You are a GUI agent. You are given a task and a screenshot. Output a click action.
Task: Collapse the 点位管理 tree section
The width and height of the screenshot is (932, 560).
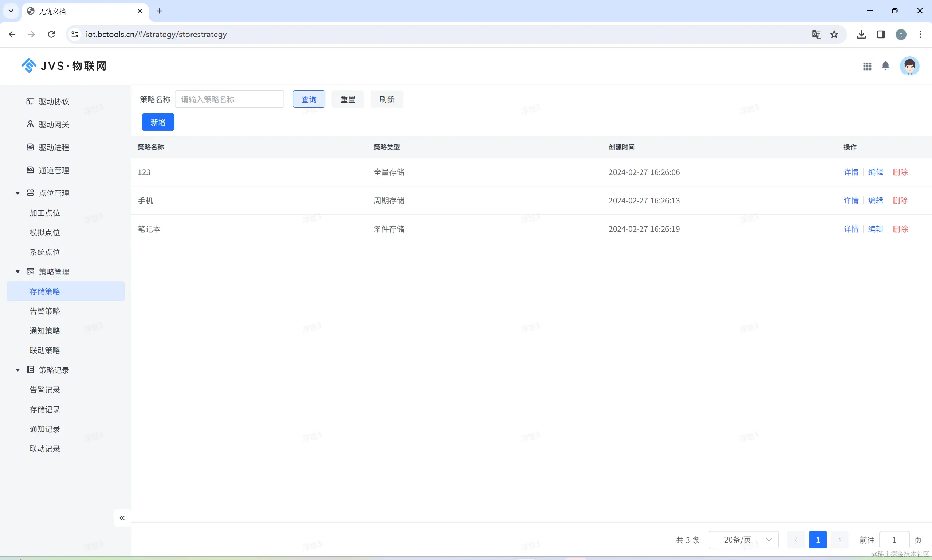click(x=17, y=193)
